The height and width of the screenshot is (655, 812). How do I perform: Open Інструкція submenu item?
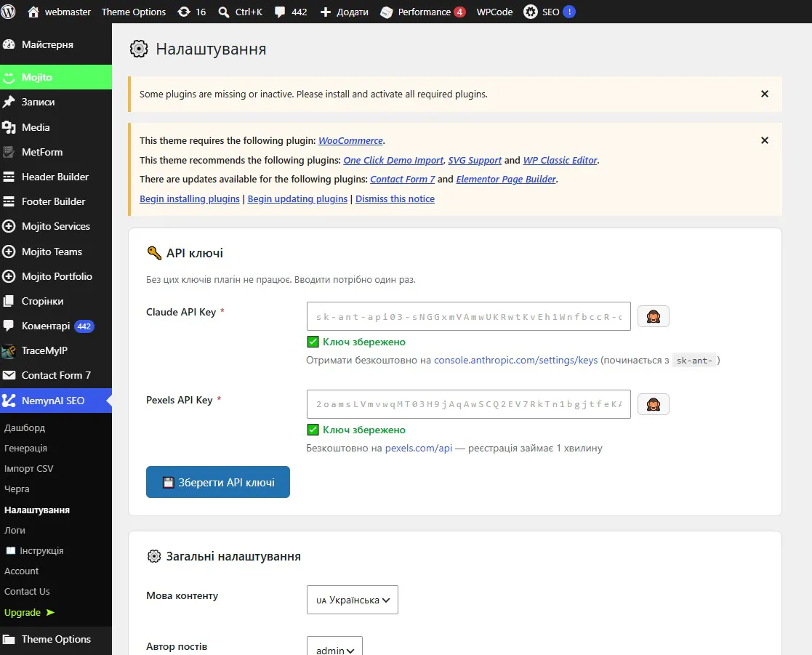point(34,550)
